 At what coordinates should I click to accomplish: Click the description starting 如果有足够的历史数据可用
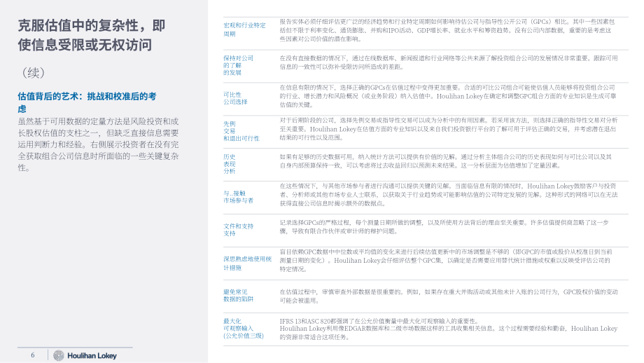446,161
